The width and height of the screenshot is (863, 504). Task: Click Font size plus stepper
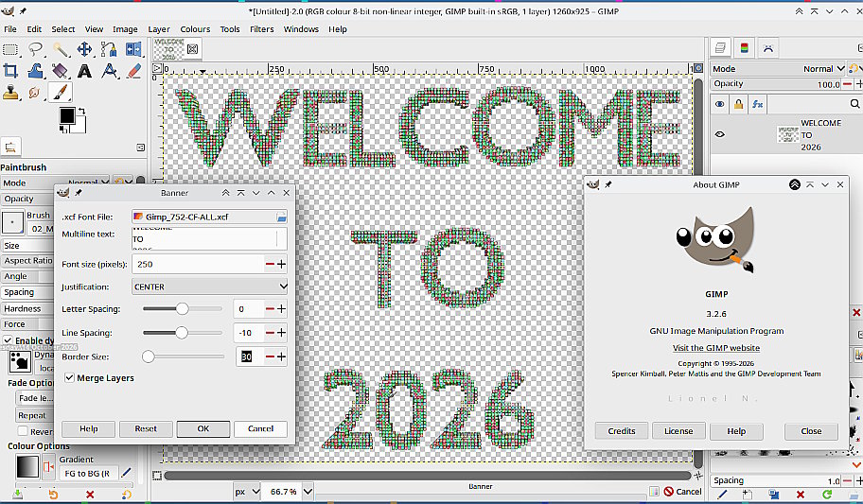point(281,264)
